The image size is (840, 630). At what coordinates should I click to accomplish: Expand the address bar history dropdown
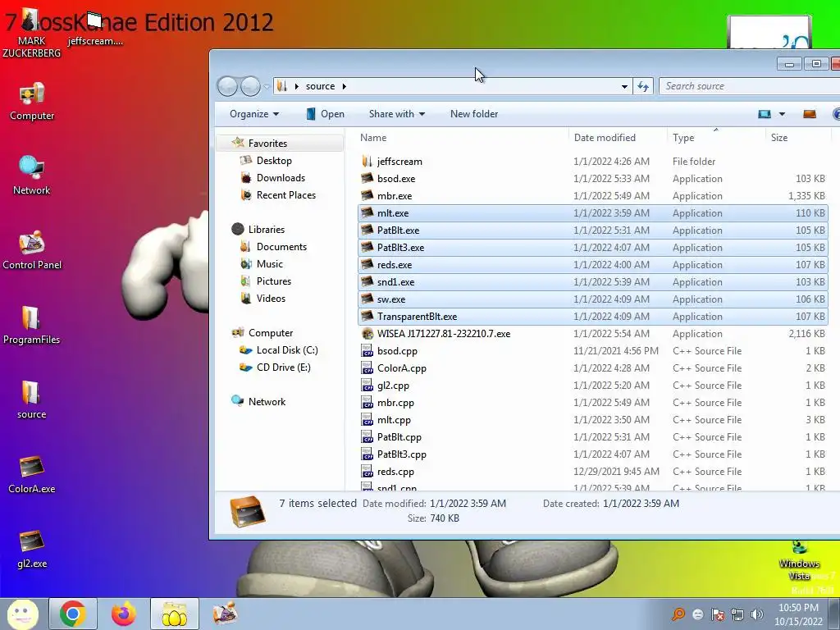click(624, 86)
